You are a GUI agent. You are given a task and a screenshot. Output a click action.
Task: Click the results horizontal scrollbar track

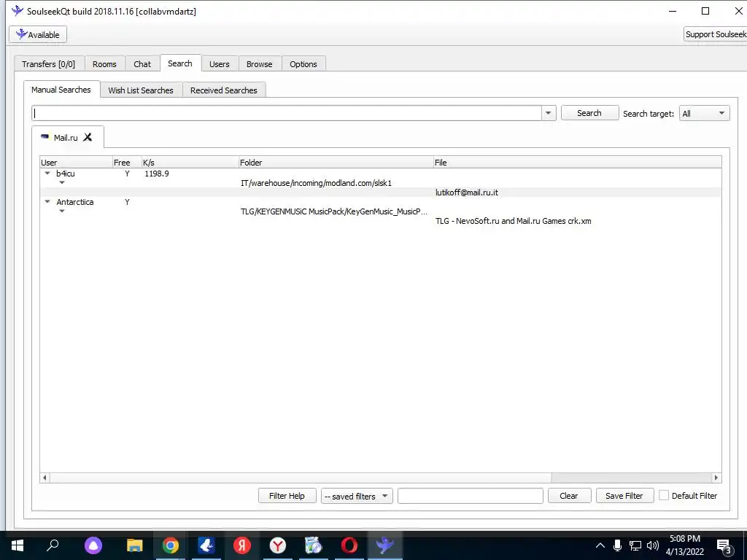coord(631,477)
